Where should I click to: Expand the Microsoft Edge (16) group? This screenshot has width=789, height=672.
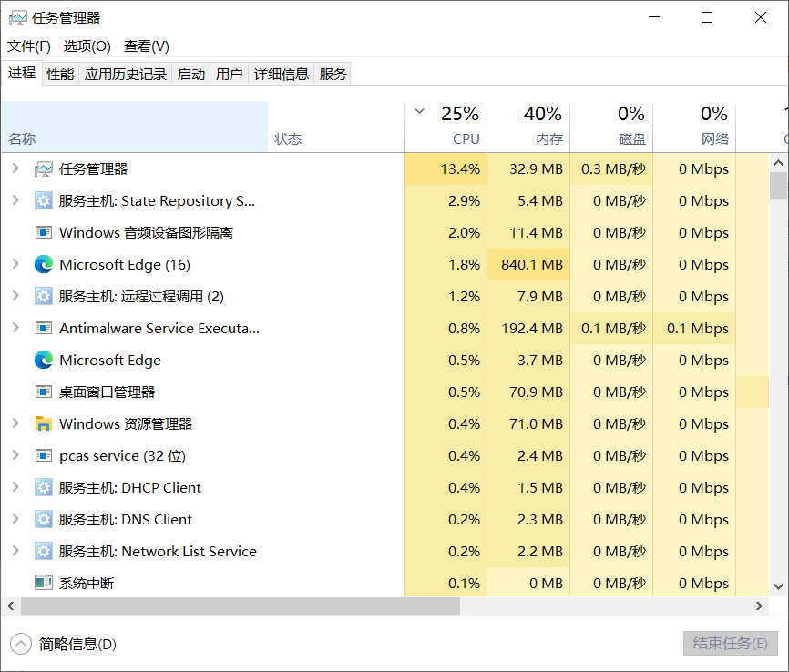(15, 263)
